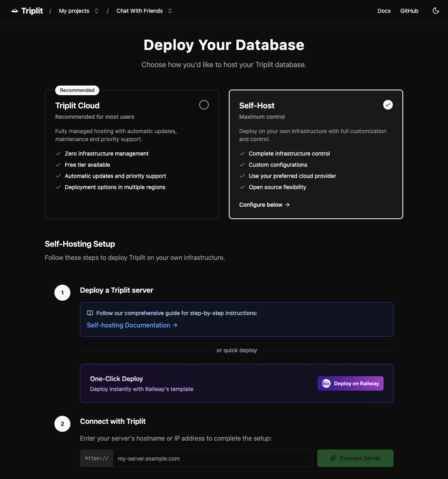Click checkmark beside Complete infrastructure control
This screenshot has height=479, width=448.
[x=242, y=154]
